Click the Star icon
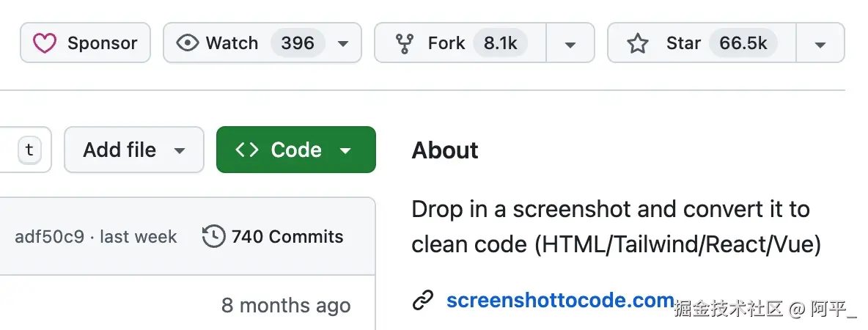Viewport: 868px width, 330px height. point(638,43)
